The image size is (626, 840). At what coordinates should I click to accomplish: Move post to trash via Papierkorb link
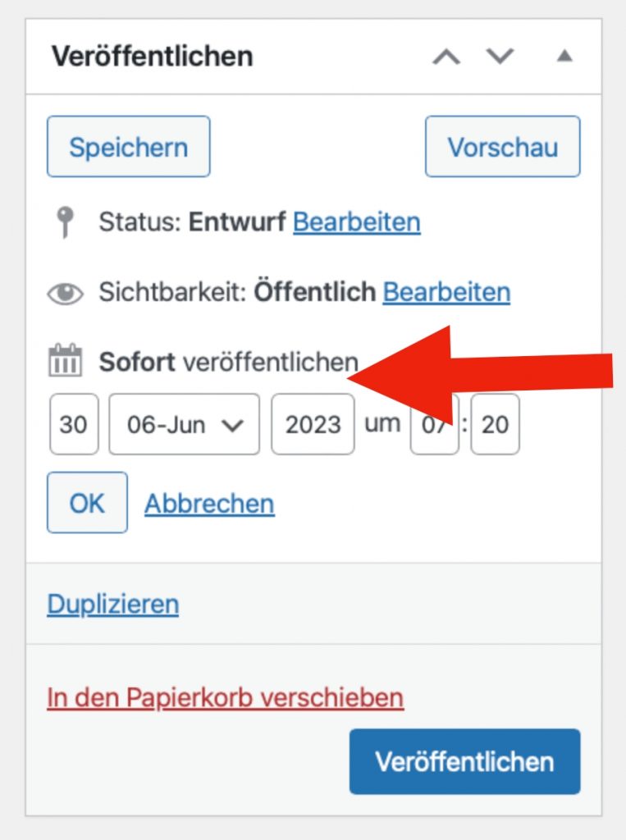225,698
